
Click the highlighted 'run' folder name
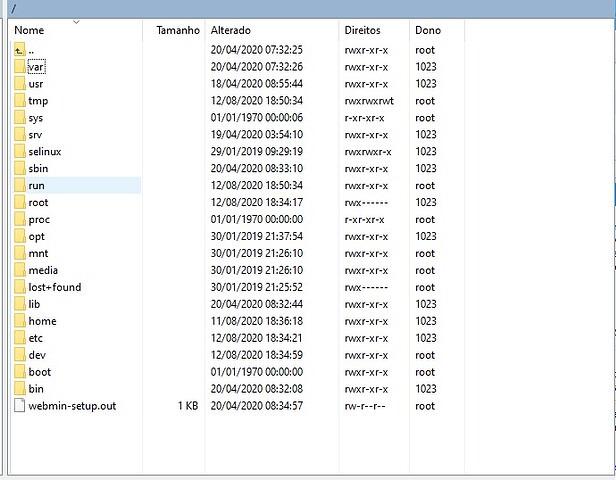(x=36, y=186)
